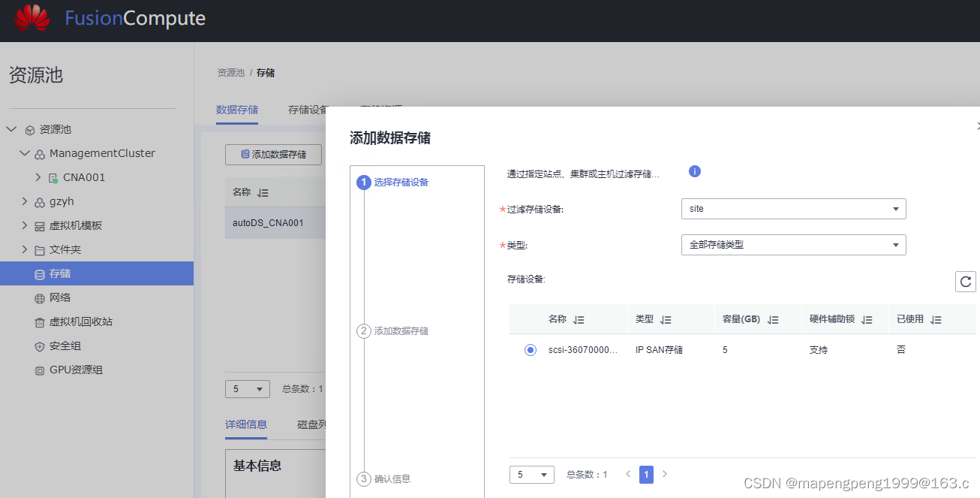Go to previous page in dialog pagination

tap(628, 474)
